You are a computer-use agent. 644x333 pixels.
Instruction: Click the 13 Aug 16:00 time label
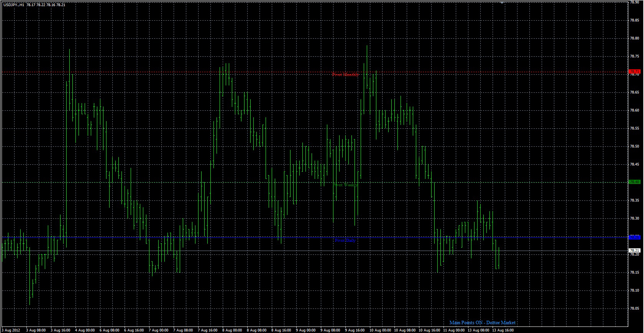point(503,330)
